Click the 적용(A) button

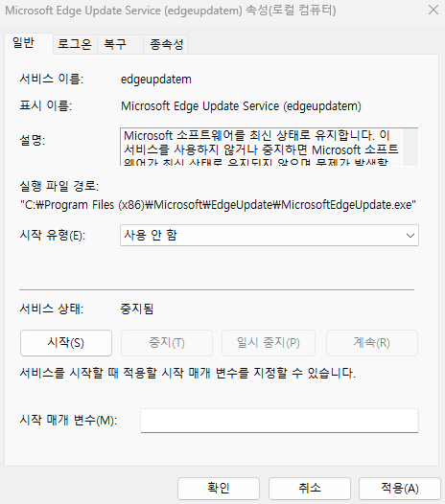pos(400,488)
